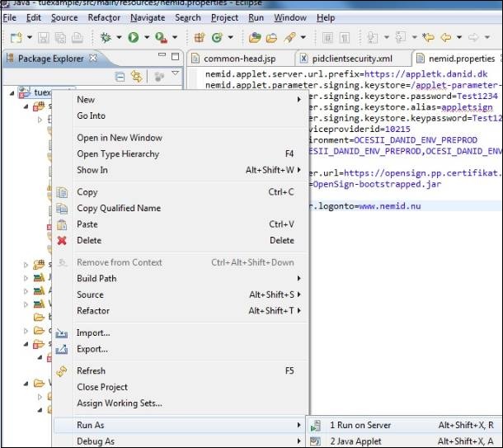503x448 pixels.
Task: Select 1 Run on Server
Action: tap(404, 425)
